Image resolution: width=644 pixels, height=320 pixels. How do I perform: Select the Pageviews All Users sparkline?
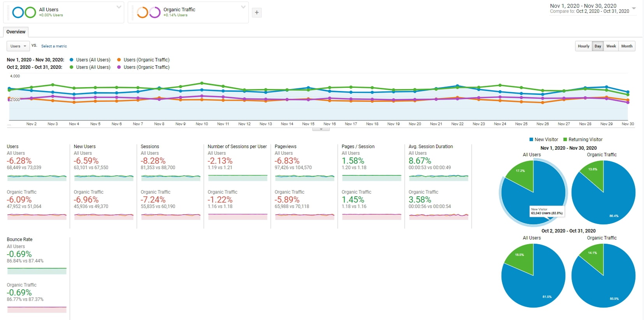tap(304, 177)
